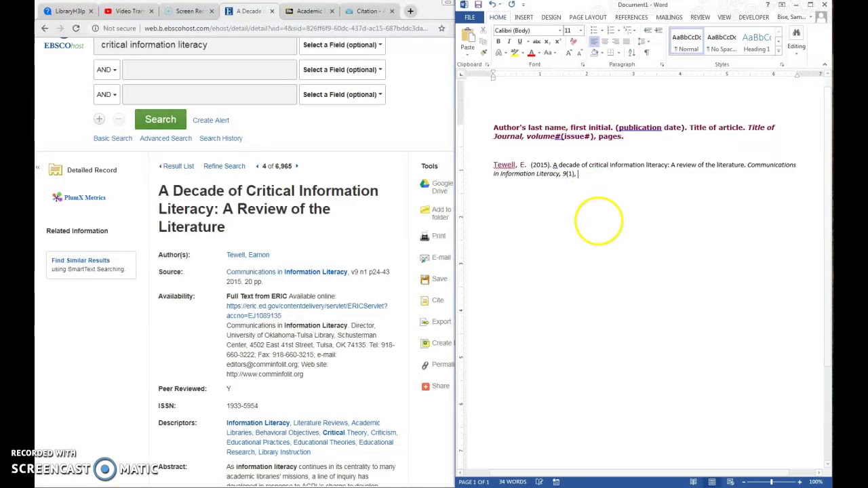
Task: Click the Cite tool icon
Action: tap(425, 300)
